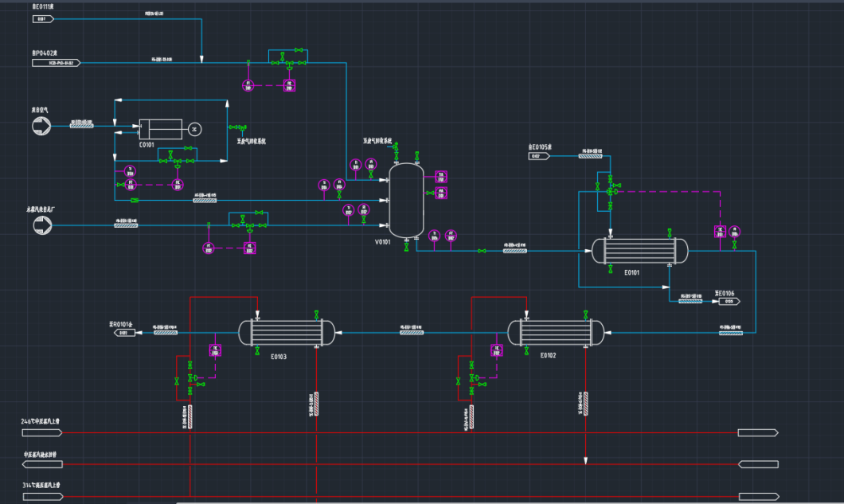The height and width of the screenshot is (504, 844).
Task: Click the E0105 inlet connector flag
Action: tap(539, 156)
